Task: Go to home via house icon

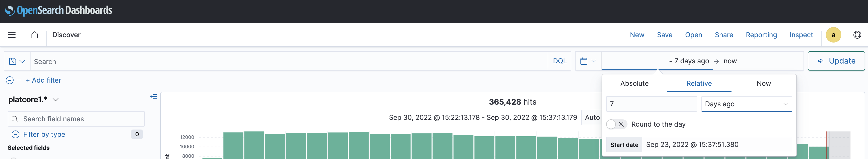Action: tap(34, 35)
